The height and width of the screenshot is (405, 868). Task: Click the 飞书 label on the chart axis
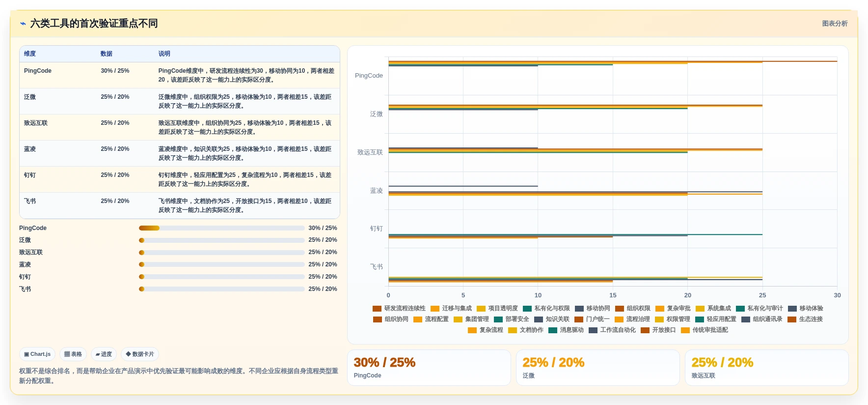point(376,267)
